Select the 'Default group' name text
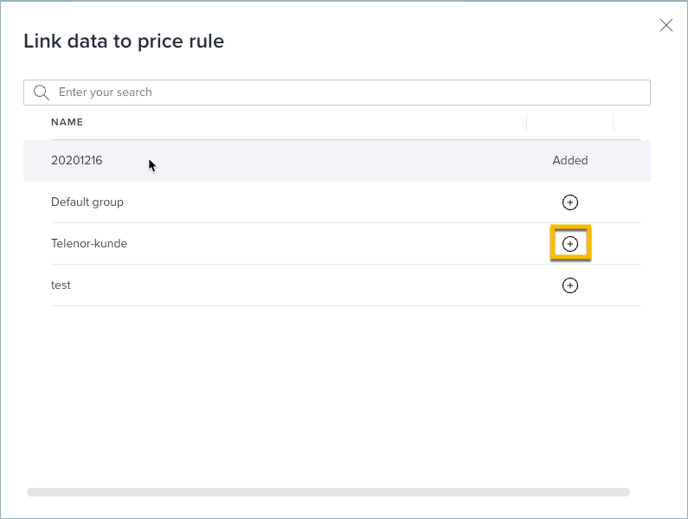Image resolution: width=688 pixels, height=519 pixels. click(x=87, y=202)
